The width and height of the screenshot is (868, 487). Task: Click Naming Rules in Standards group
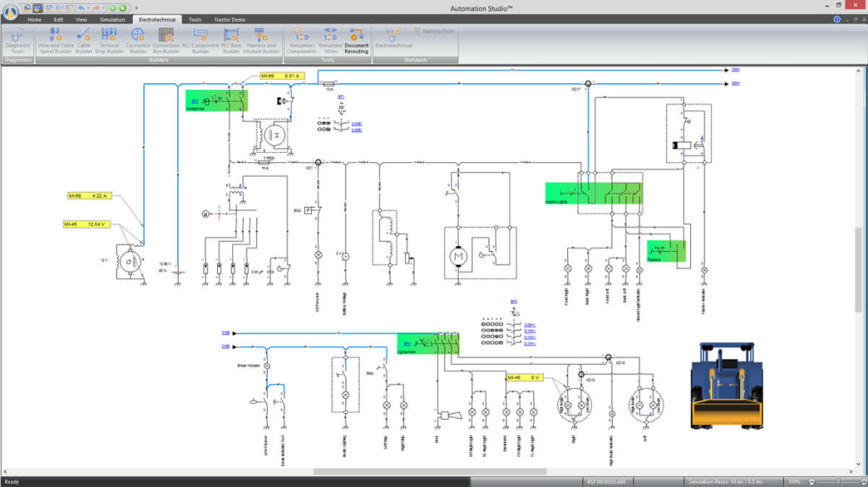point(435,31)
